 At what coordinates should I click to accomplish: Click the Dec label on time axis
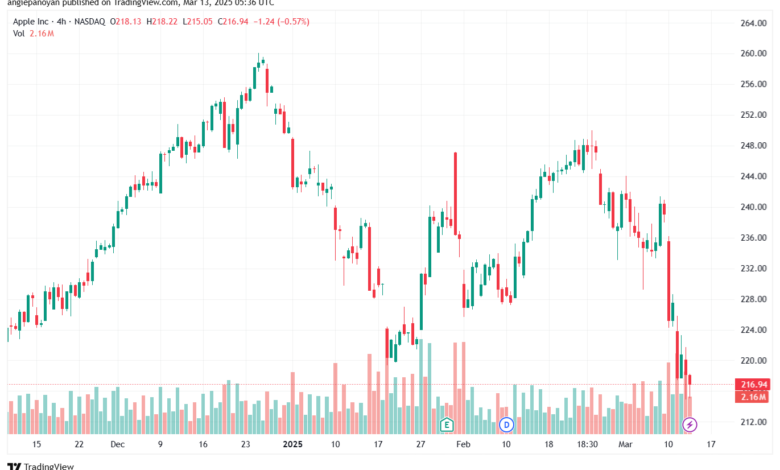click(x=117, y=444)
